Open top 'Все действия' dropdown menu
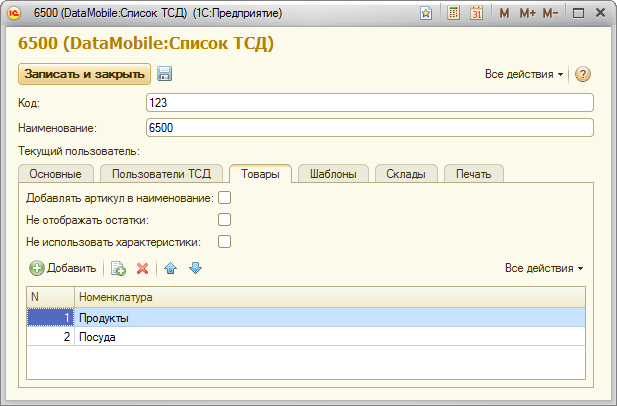 pyautogui.click(x=524, y=74)
